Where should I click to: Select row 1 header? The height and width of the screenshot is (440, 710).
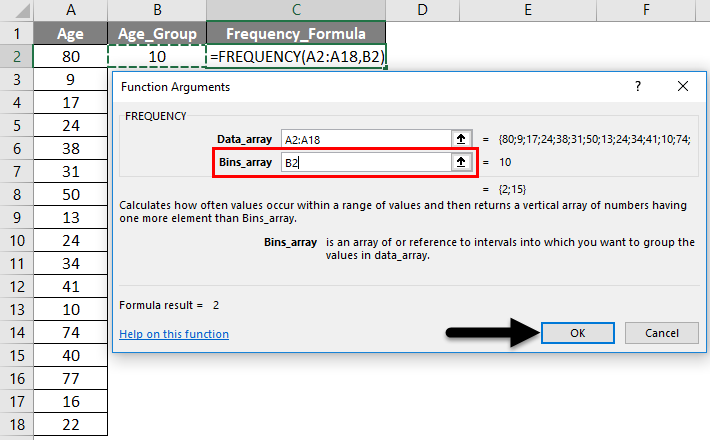pyautogui.click(x=17, y=33)
